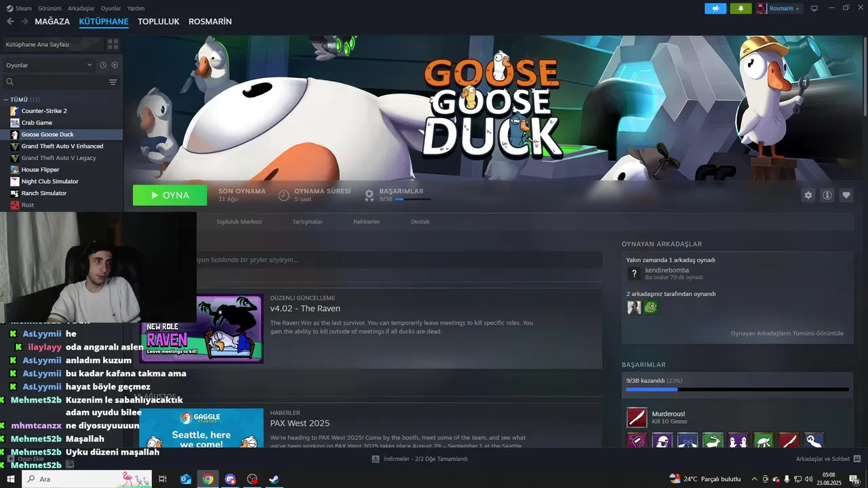Add Goose Goose Duck to favorites heart
Viewport: 868px width, 488px height.
tap(846, 195)
